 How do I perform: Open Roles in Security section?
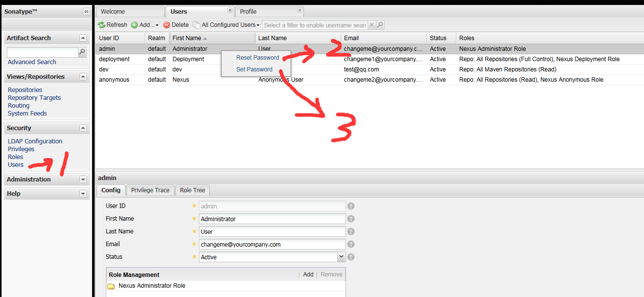16,157
